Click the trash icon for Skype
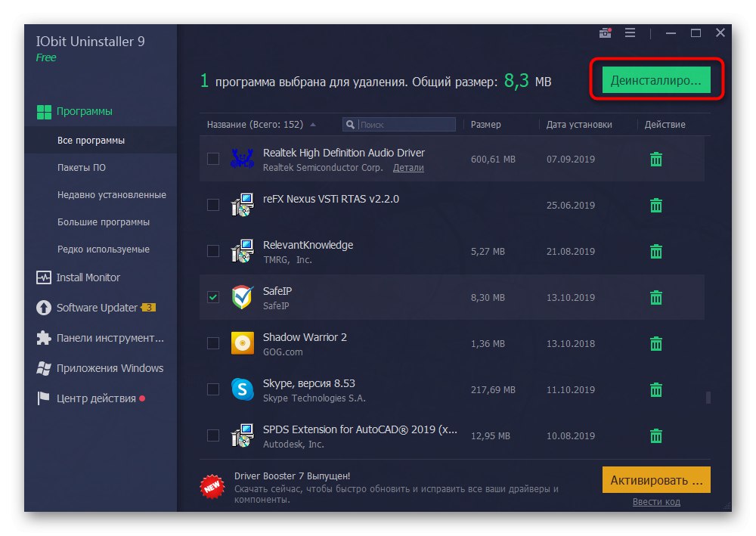Image resolution: width=756 pixels, height=536 pixels. pyautogui.click(x=655, y=389)
